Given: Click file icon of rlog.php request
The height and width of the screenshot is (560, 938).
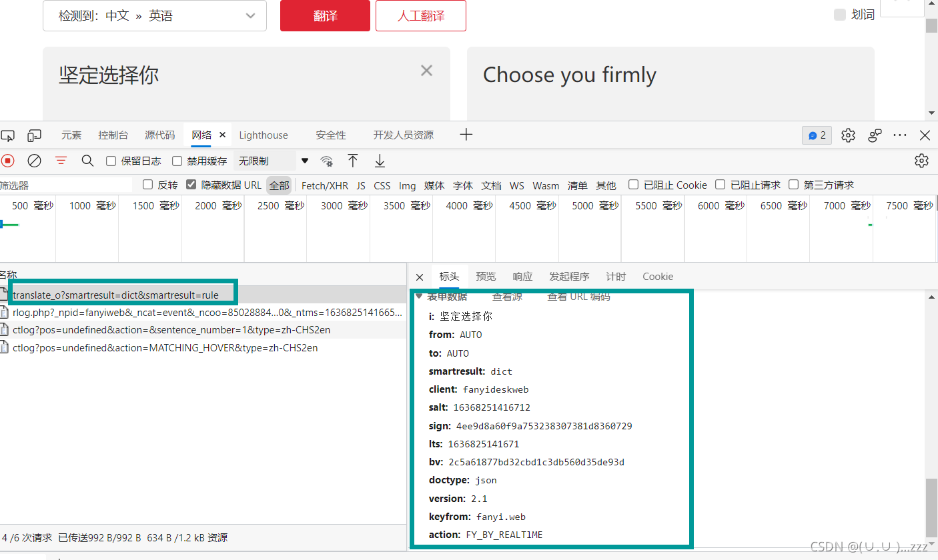Looking at the screenshot, I should [x=5, y=312].
